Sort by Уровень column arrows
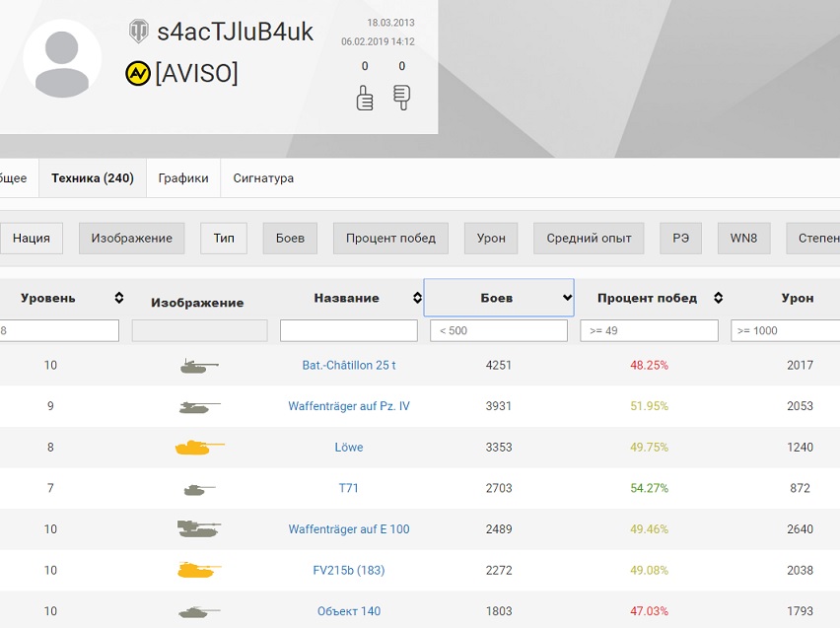Image resolution: width=840 pixels, height=628 pixels. (119, 298)
